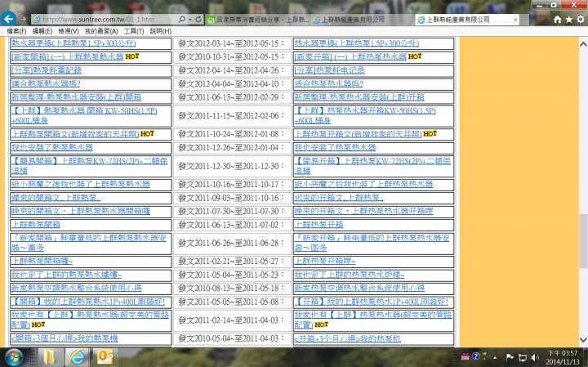
Task: Open the 說明(H) menu
Action: click(161, 31)
